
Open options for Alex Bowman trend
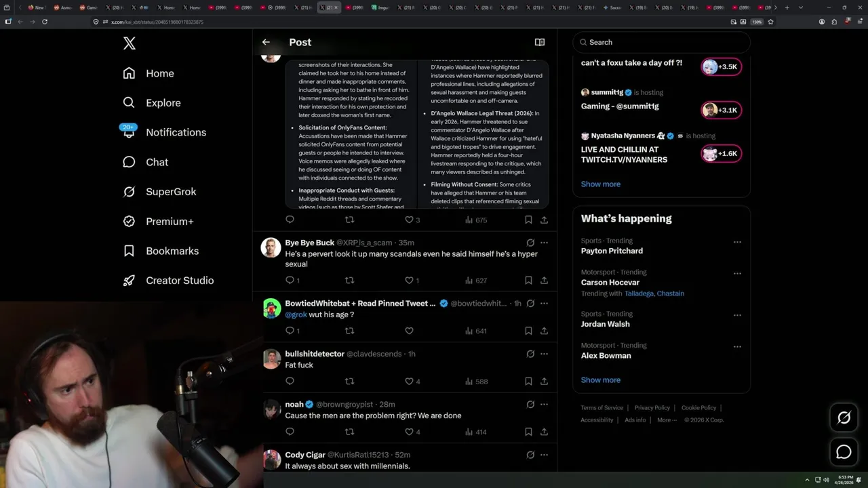click(737, 346)
